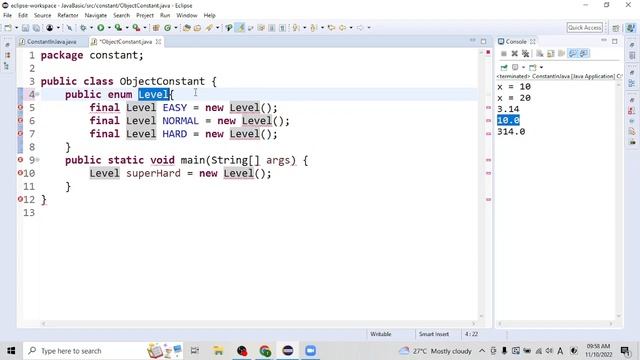Open dropdown next to New Java Class
This screenshot has height=360, width=640.
[176, 28]
